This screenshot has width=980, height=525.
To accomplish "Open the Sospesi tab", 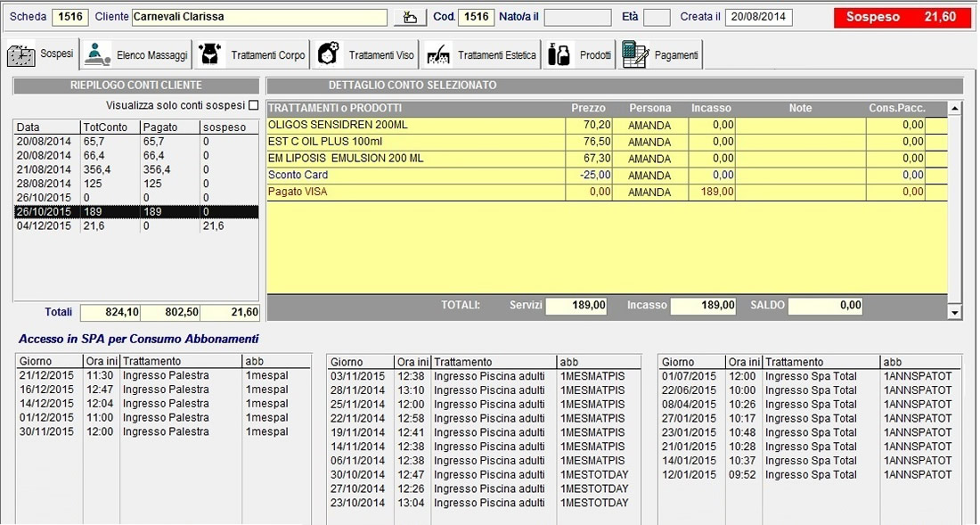I will click(x=42, y=54).
